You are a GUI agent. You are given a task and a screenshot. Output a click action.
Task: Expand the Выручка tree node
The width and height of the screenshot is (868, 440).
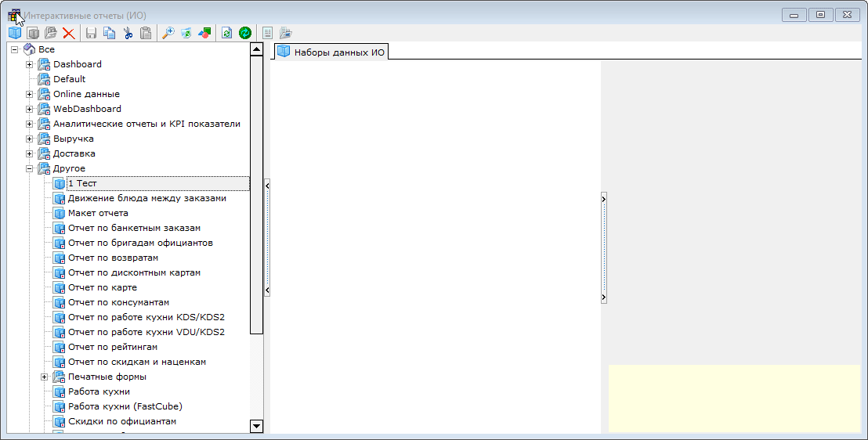coord(30,139)
